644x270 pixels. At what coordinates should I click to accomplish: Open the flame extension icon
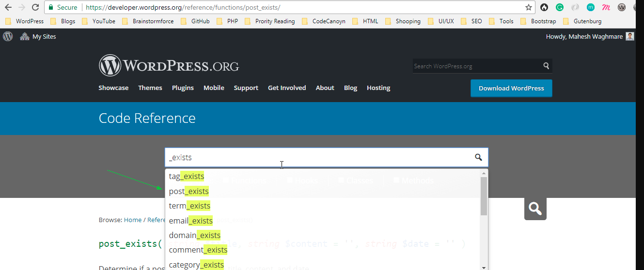[545, 7]
